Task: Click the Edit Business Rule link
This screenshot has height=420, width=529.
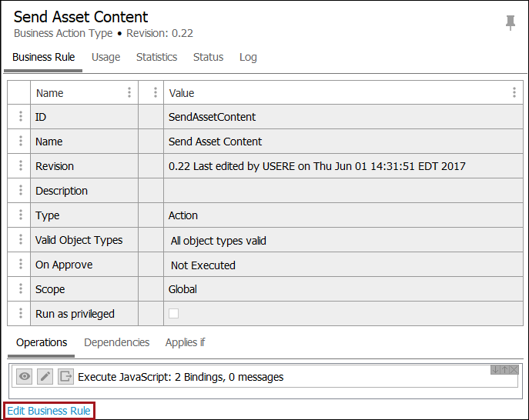Action: tap(49, 412)
